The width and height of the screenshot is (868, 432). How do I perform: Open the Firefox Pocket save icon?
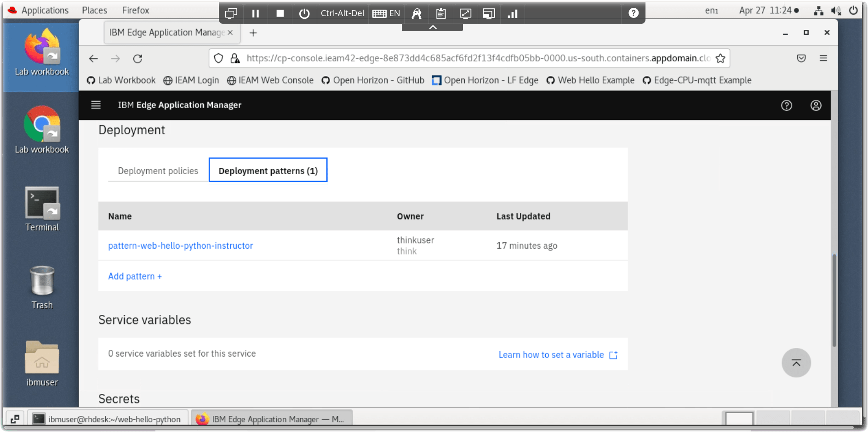pyautogui.click(x=801, y=58)
